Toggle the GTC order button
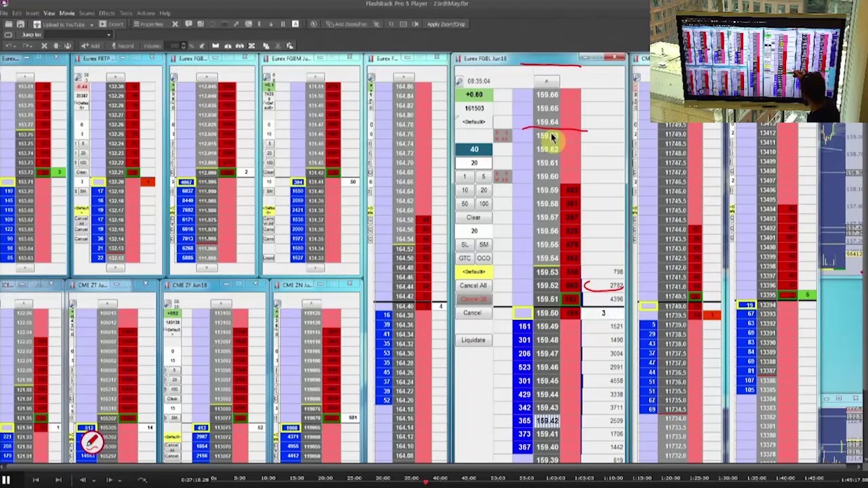The width and height of the screenshot is (868, 488). point(465,258)
